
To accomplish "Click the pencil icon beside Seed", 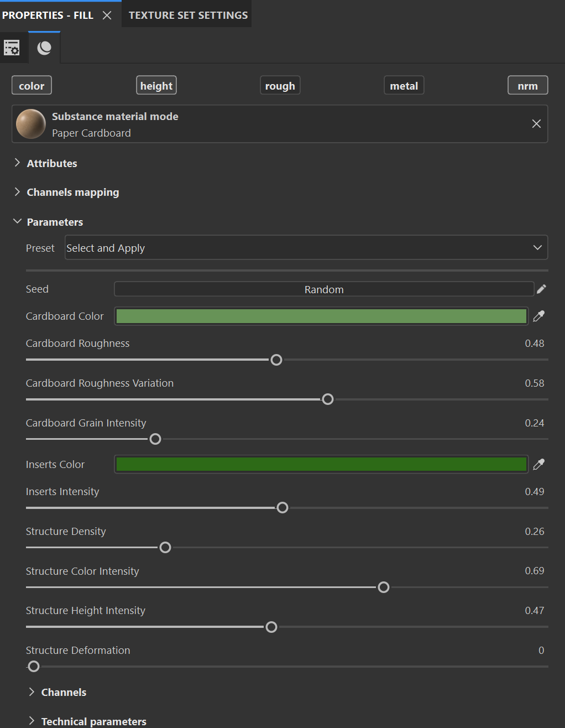I will click(541, 289).
